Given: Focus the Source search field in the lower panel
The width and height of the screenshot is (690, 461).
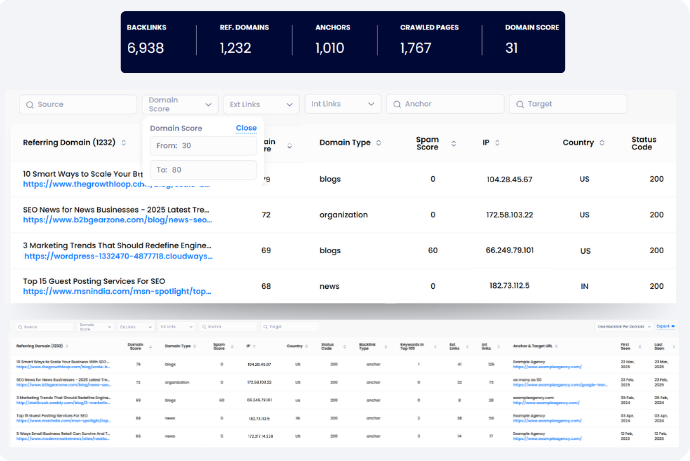Looking at the screenshot, I should pyautogui.click(x=44, y=327).
